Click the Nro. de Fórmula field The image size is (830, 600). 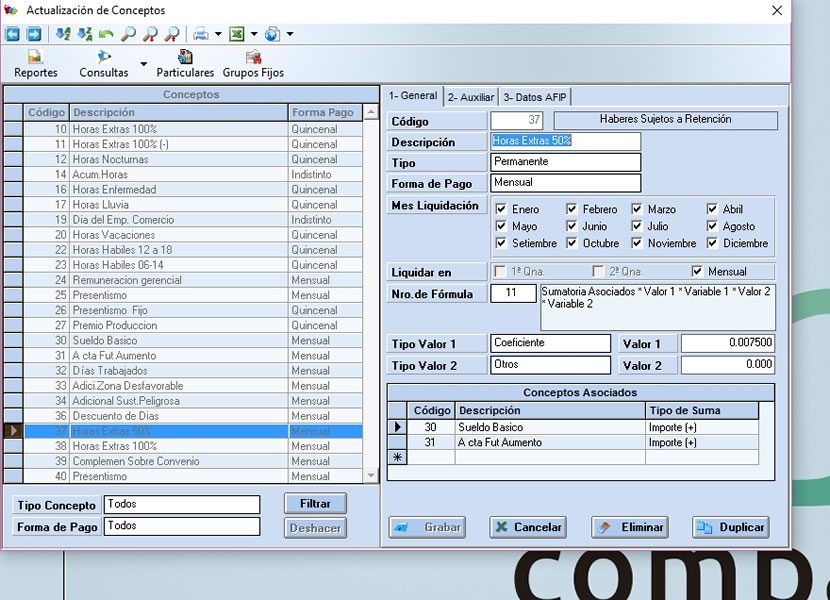[x=513, y=293]
